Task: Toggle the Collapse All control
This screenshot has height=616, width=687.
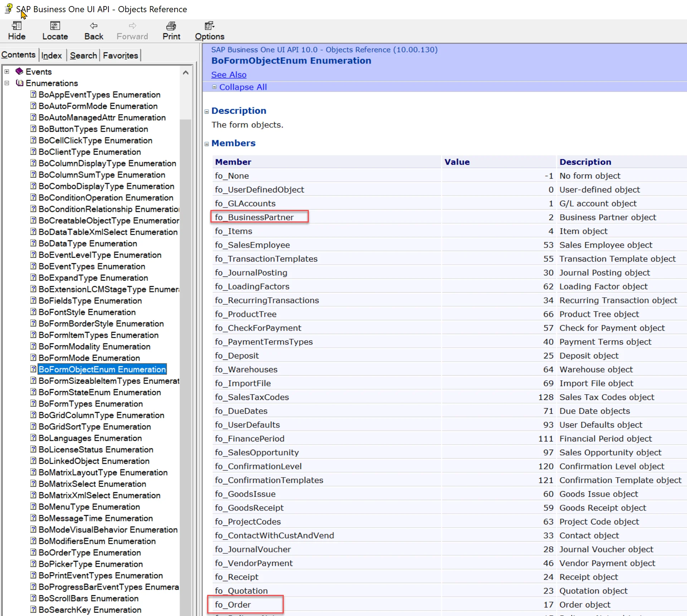Action: pyautogui.click(x=214, y=87)
